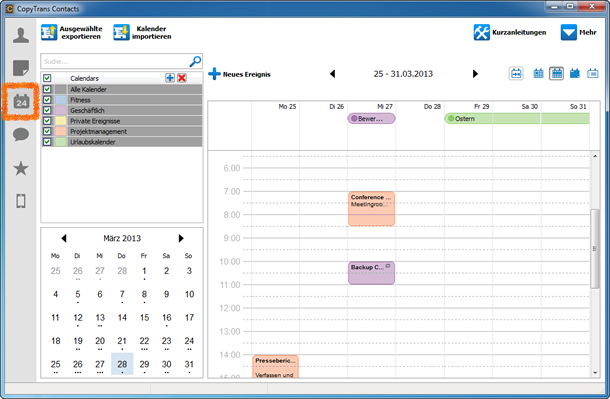Click Ausgewählte exportieren toolbar button

72,33
